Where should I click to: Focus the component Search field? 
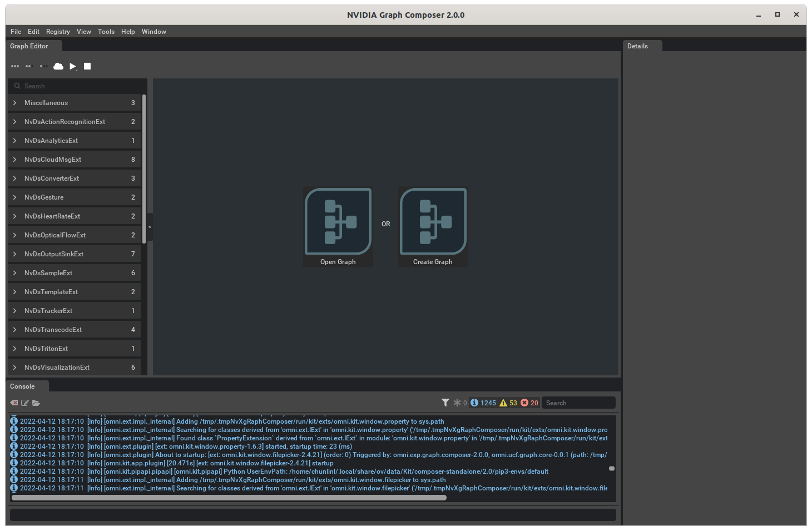coord(77,86)
